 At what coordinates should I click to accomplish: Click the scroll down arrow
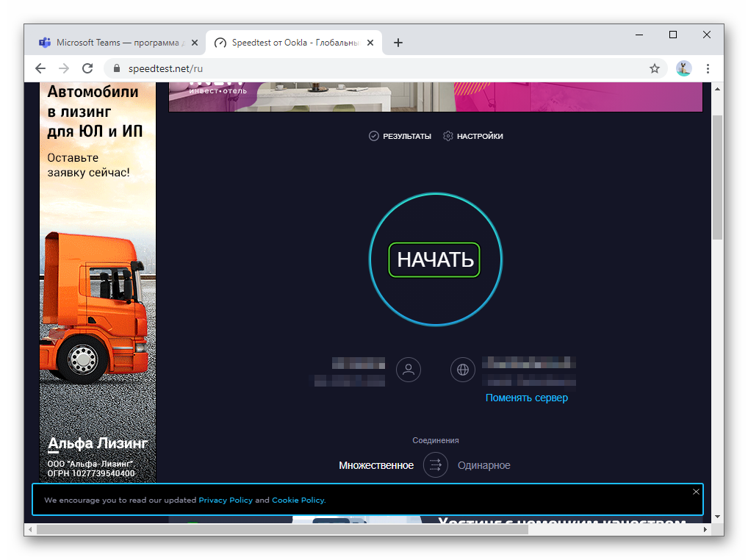717,517
